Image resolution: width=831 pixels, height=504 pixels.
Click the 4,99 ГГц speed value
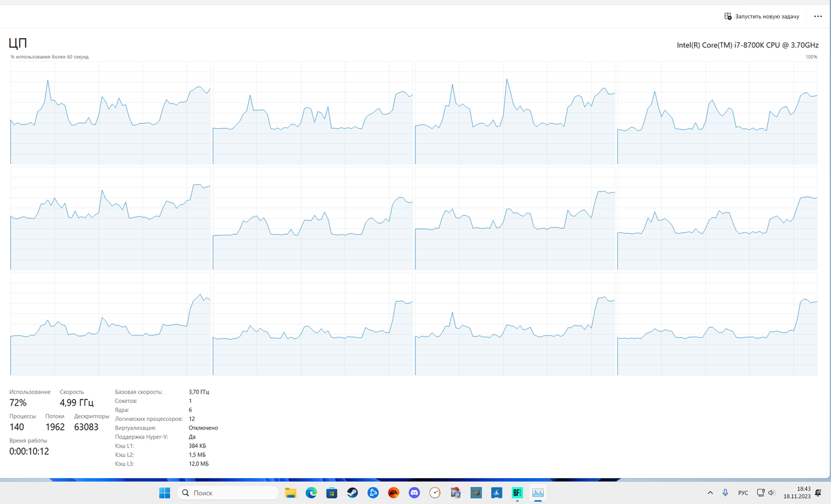click(77, 403)
